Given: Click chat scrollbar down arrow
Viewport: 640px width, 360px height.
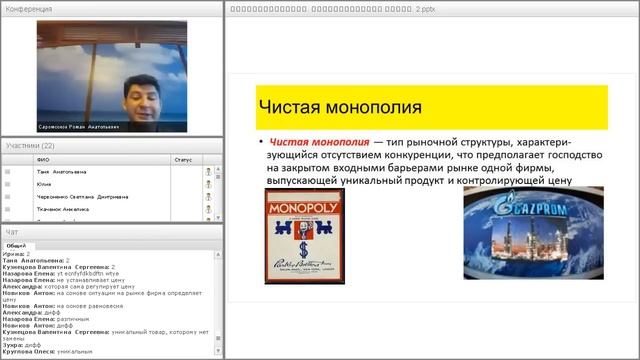Looking at the screenshot, I should coord(218,351).
